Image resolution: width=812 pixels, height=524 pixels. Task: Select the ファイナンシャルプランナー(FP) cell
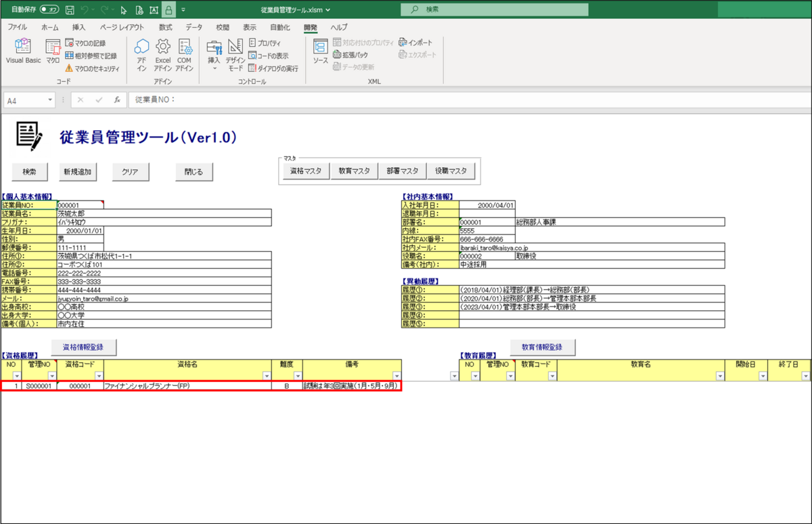tap(187, 386)
